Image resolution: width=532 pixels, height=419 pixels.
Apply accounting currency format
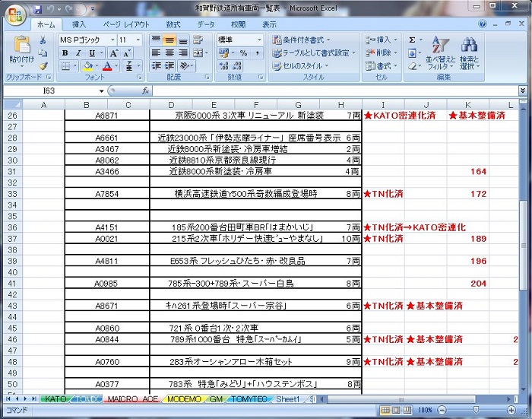click(224, 53)
